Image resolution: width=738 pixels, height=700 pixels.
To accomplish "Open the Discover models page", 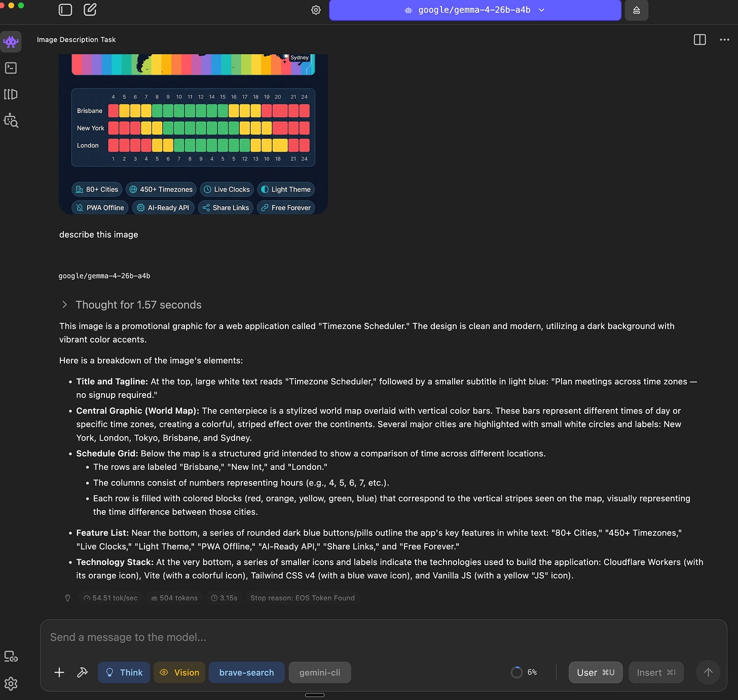I will (11, 120).
